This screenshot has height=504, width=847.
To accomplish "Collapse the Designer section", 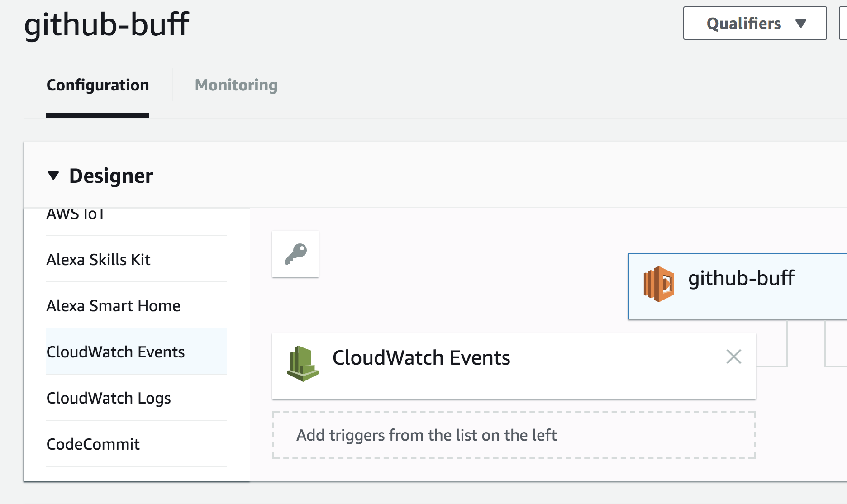I will point(53,176).
